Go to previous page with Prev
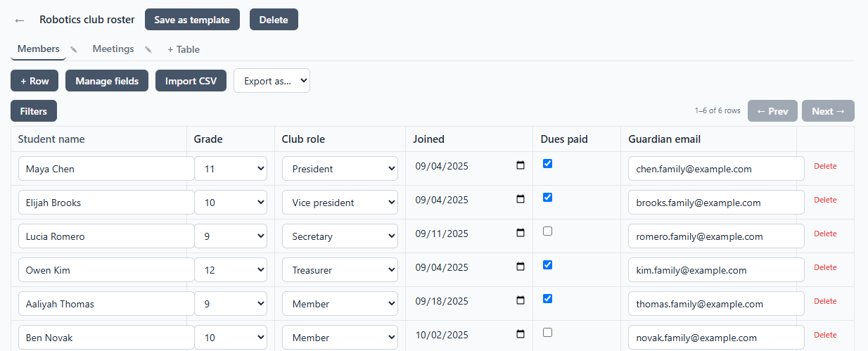 [772, 111]
